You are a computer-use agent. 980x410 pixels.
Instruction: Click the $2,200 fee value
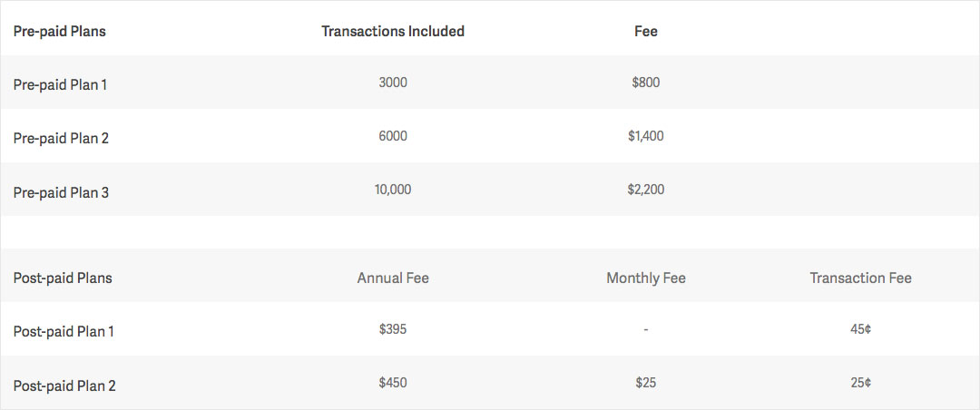[645, 190]
